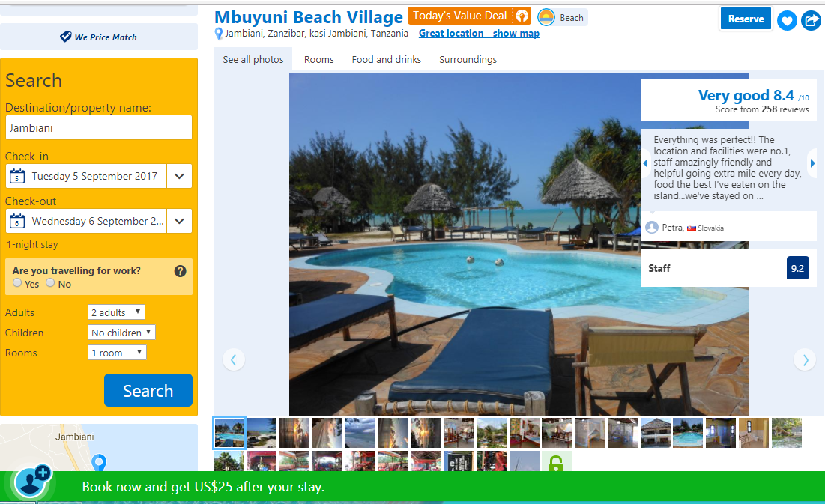
Task: Open Great location - show map link
Action: click(x=479, y=33)
